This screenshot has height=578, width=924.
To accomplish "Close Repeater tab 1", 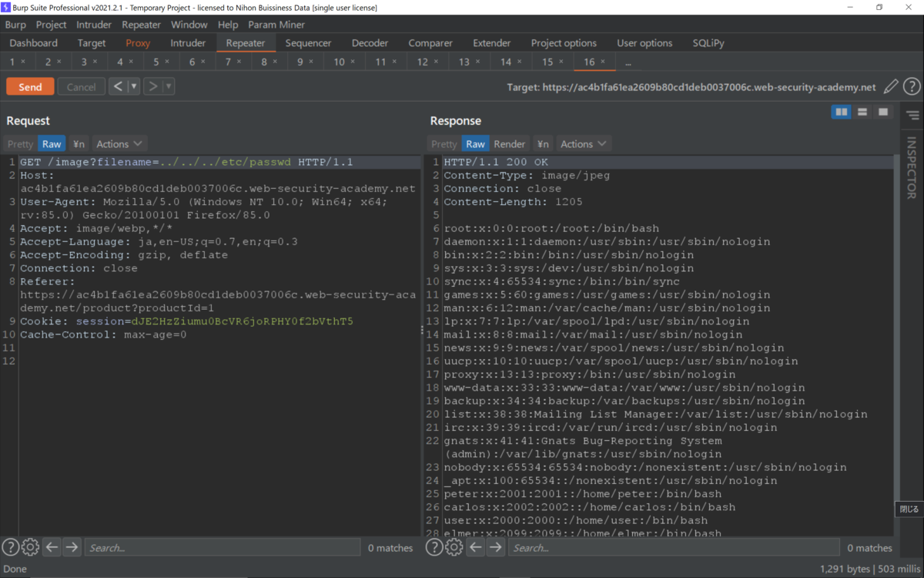I will [23, 62].
